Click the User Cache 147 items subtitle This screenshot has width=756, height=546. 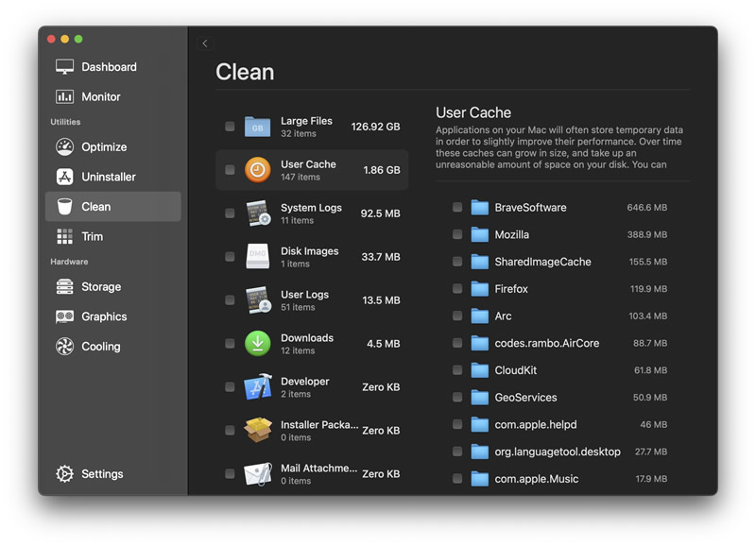[301, 178]
